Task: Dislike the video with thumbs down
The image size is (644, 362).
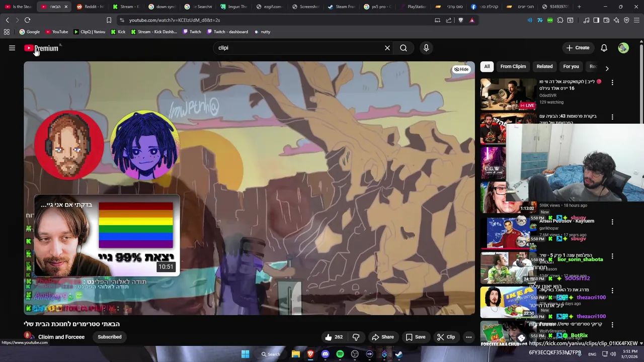Action: click(x=356, y=337)
